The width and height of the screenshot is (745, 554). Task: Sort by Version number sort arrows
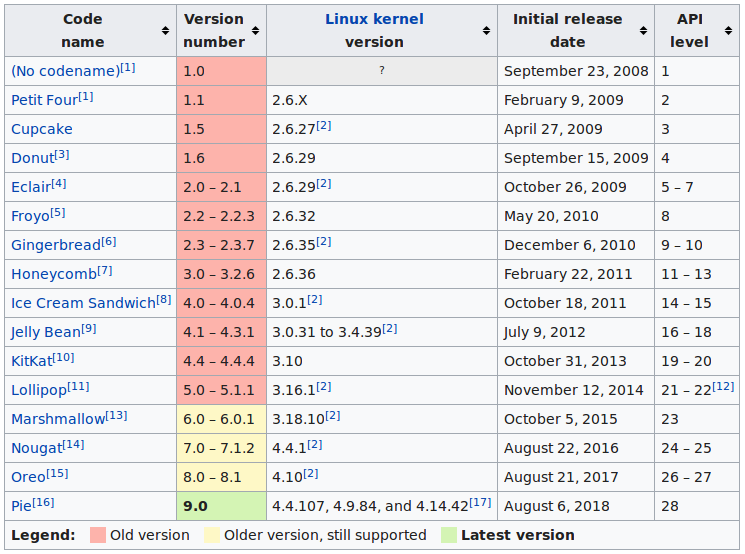(256, 31)
